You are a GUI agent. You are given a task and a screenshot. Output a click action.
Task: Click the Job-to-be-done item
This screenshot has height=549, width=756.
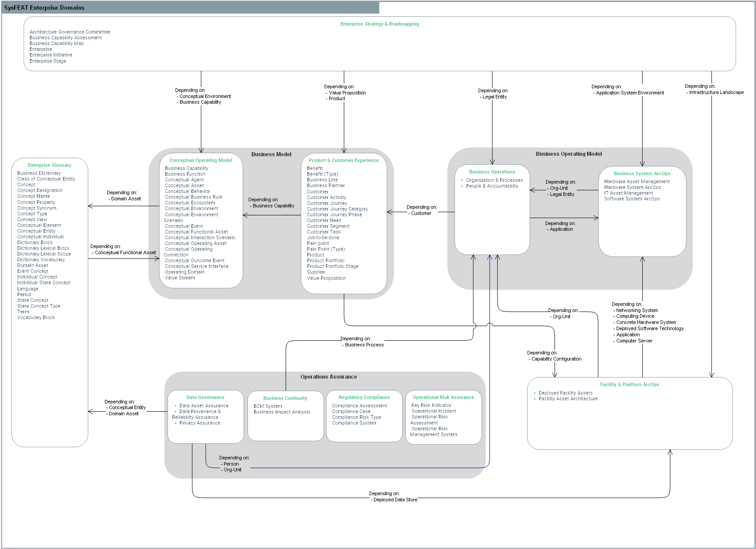click(323, 237)
